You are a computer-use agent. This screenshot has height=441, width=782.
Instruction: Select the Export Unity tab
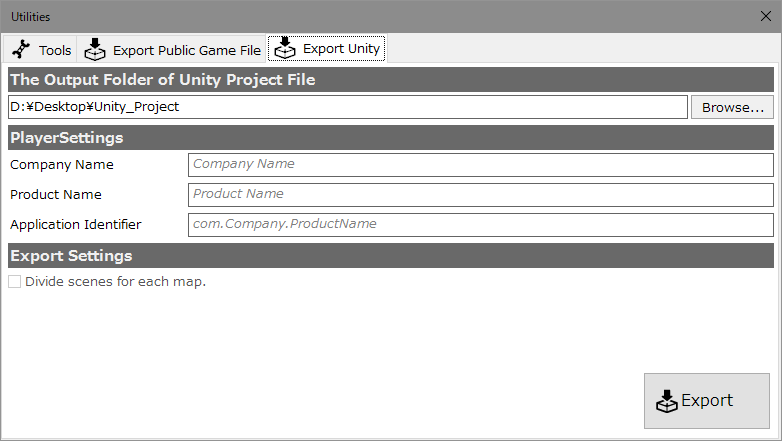point(327,48)
